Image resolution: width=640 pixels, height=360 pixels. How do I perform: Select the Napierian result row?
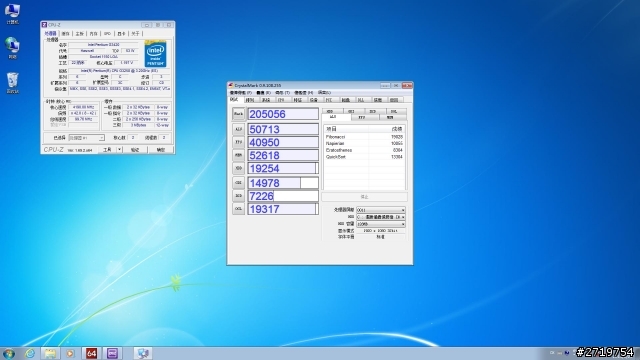[x=364, y=144]
